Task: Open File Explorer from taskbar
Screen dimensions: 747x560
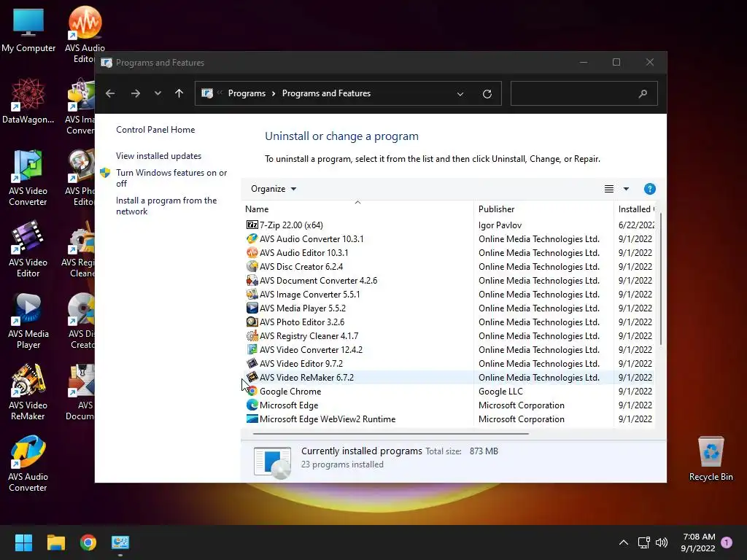Action: tap(55, 542)
